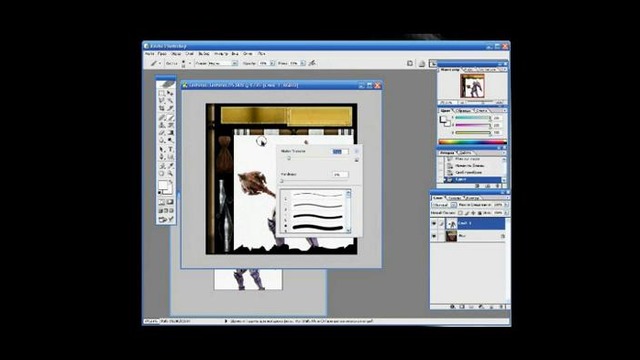This screenshot has height=360, width=640.
Task: Click the swap foreground and background colors arrow
Action: [x=171, y=182]
